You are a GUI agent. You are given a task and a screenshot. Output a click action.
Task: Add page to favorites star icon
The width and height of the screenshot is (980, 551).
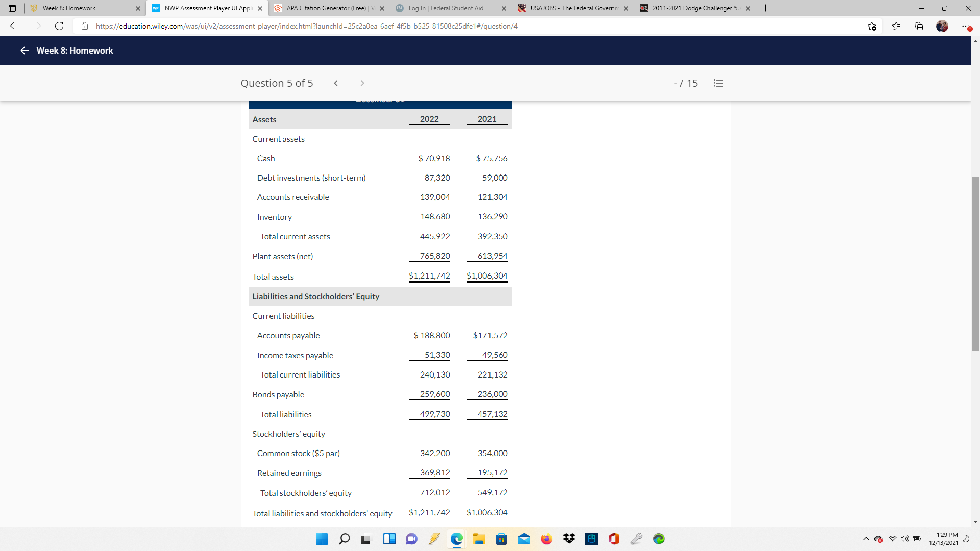tap(872, 26)
